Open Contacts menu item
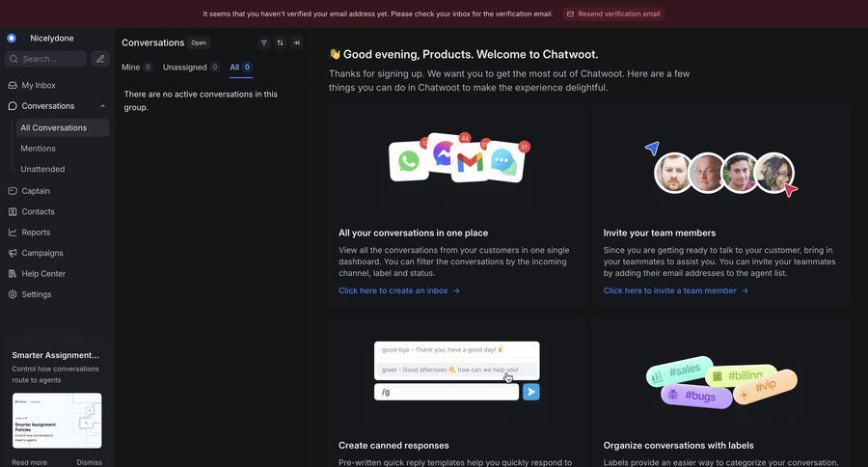 pos(57,211)
